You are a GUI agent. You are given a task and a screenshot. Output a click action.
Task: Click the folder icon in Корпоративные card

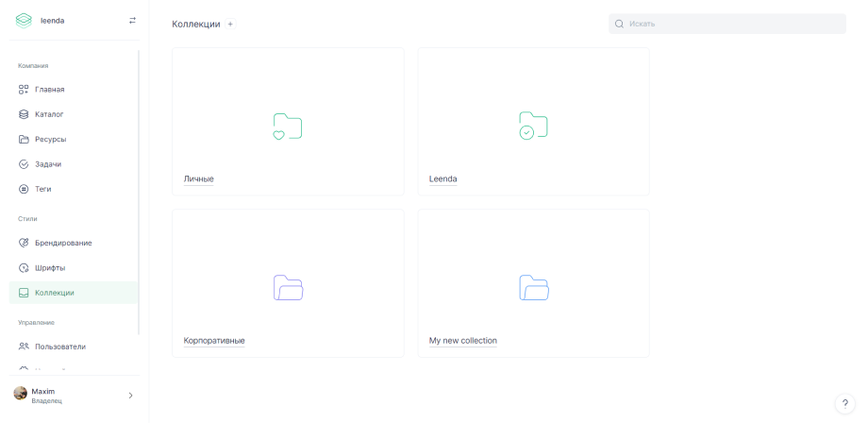point(288,288)
